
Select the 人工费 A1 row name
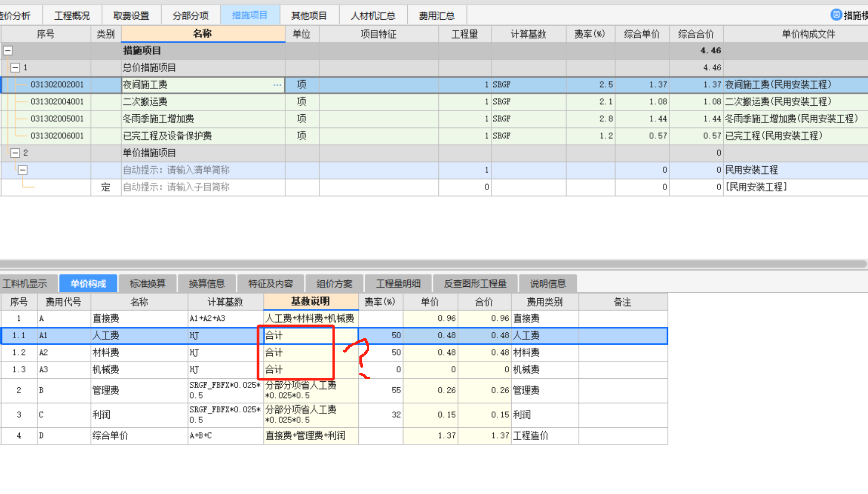(x=139, y=336)
